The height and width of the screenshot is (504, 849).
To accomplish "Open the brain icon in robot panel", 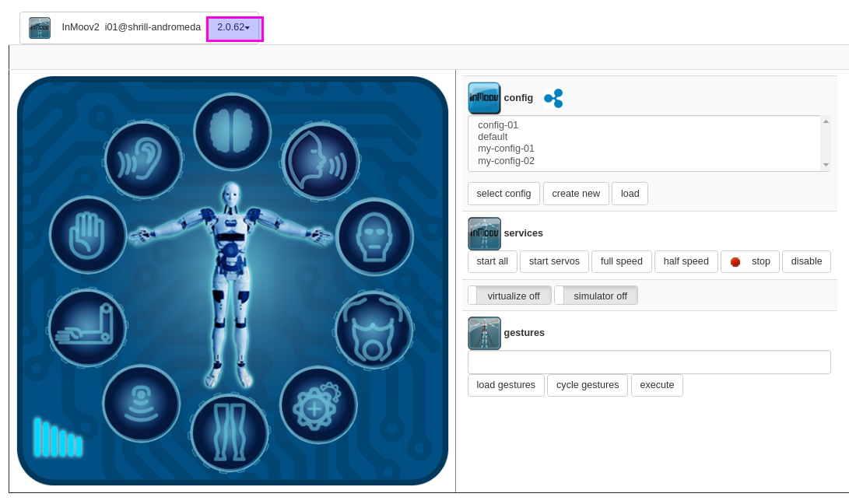I will [232, 132].
